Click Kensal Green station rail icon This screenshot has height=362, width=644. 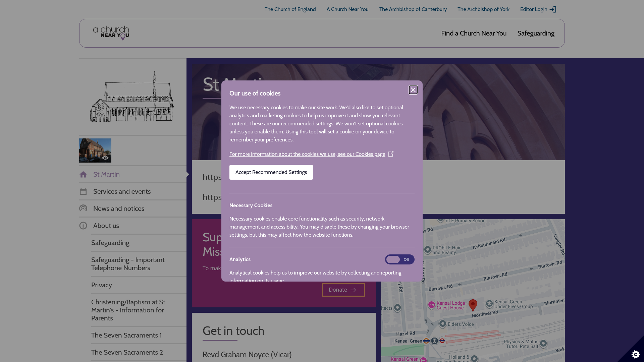(x=435, y=341)
